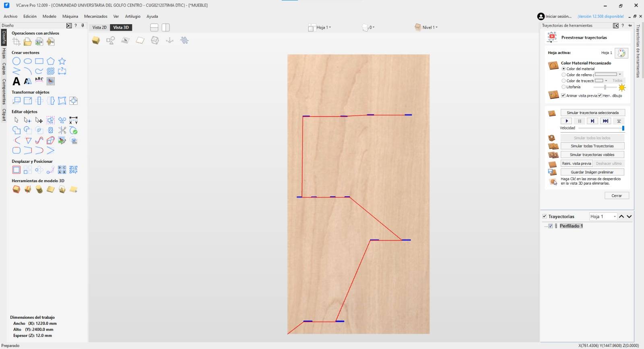
Task: Move the toolpath down with arrow
Action: [x=629, y=217]
